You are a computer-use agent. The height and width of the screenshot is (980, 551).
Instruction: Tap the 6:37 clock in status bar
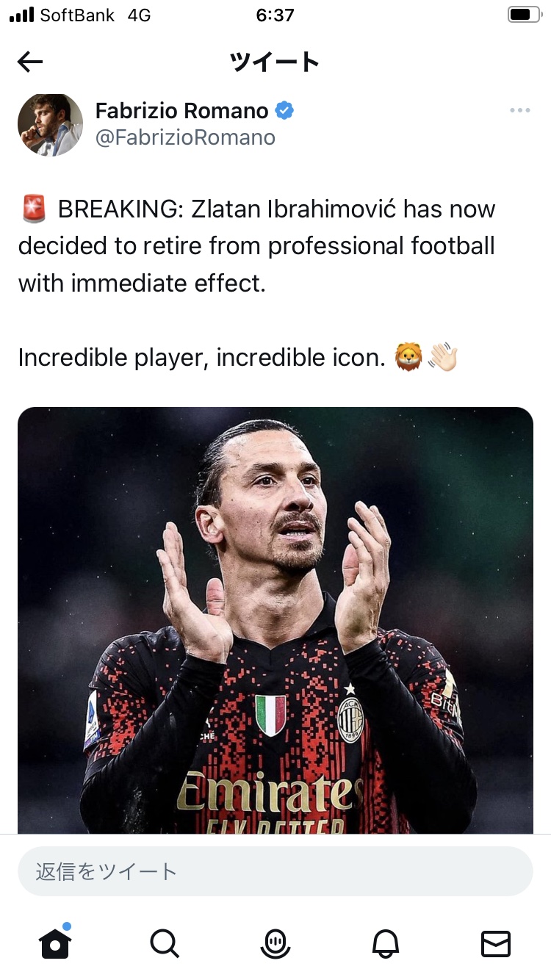[x=275, y=15]
